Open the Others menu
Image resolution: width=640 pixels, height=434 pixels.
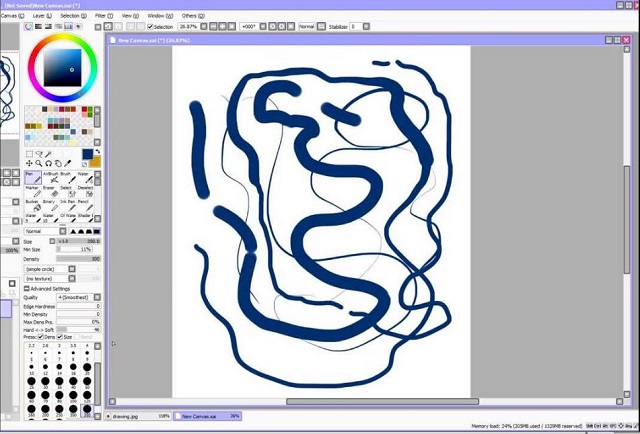click(189, 16)
